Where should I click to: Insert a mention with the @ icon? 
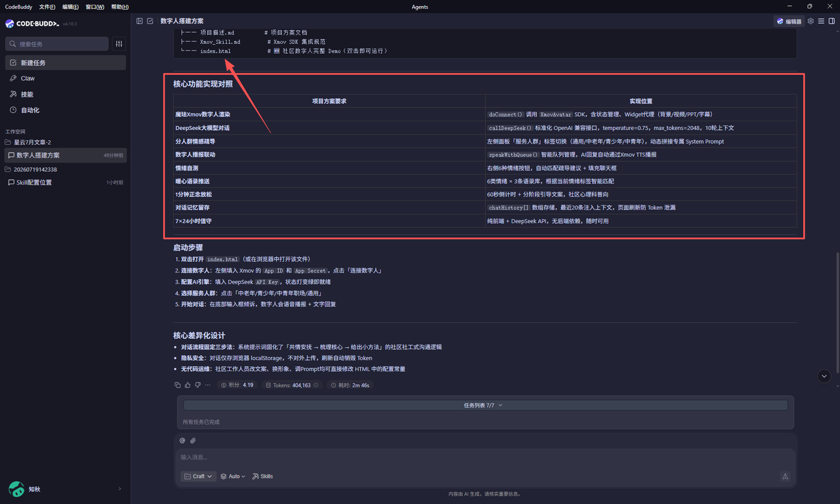182,440
